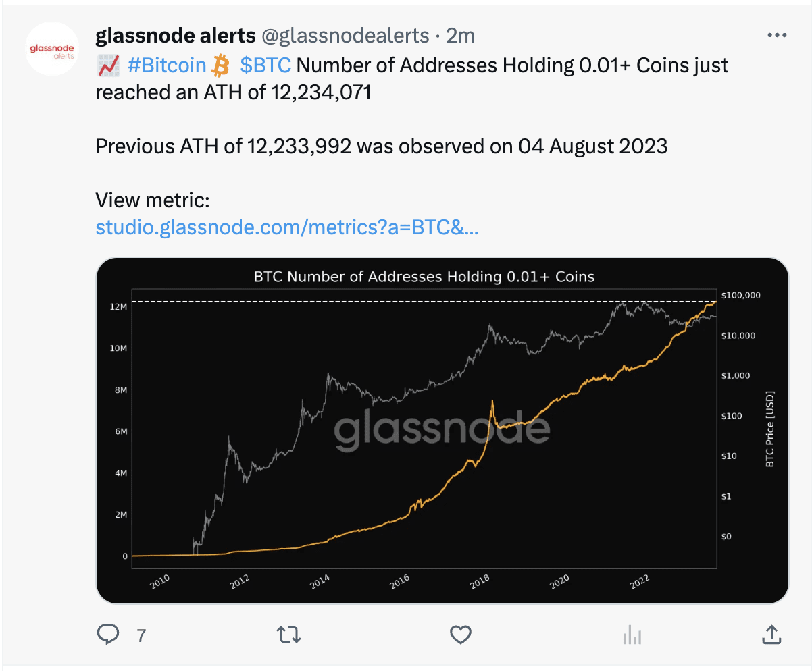Click the chart emoji in the tweet

109,64
